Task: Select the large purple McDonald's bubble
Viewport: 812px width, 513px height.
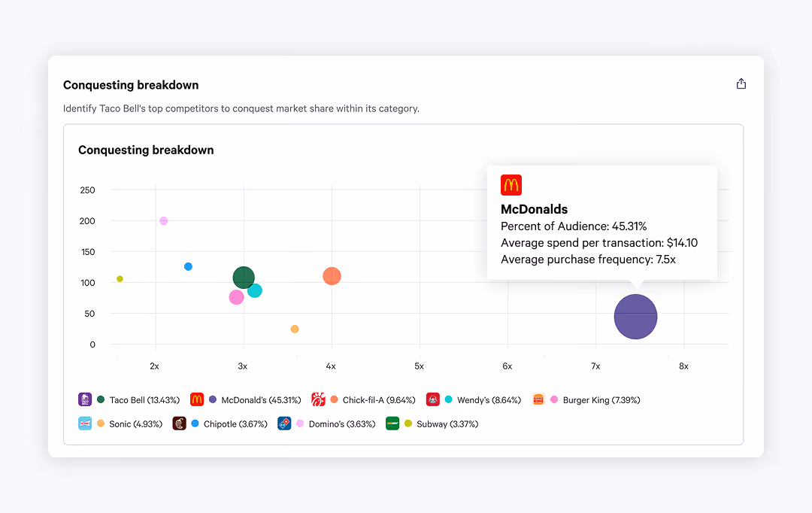Action: coord(635,317)
